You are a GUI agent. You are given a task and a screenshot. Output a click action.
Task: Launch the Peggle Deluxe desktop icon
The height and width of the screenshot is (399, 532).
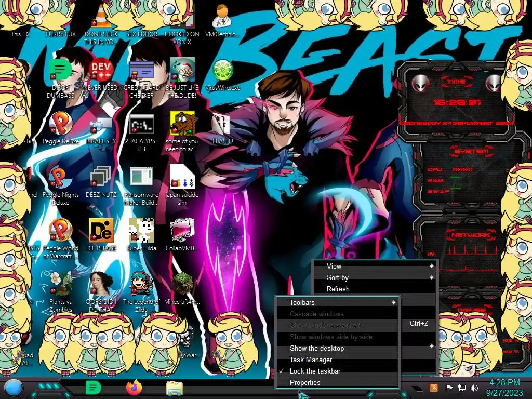[x=60, y=128]
